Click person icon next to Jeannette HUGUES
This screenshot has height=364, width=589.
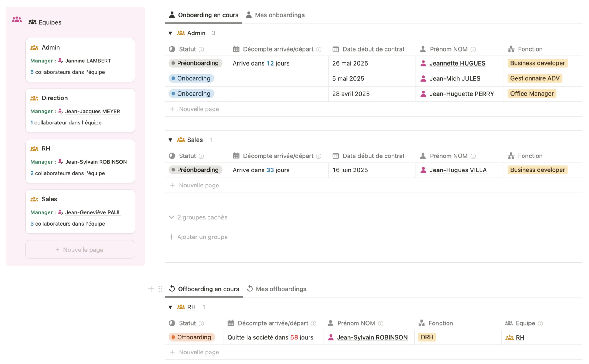(423, 63)
